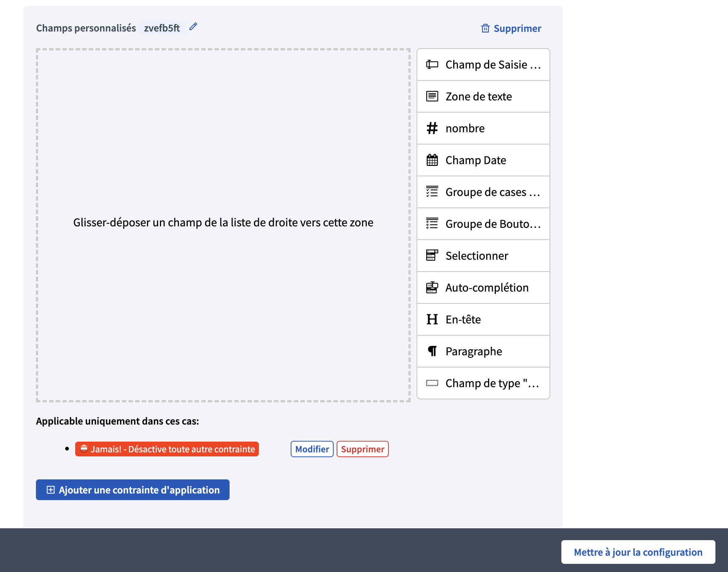Click the Modifier constraint button

point(312,449)
